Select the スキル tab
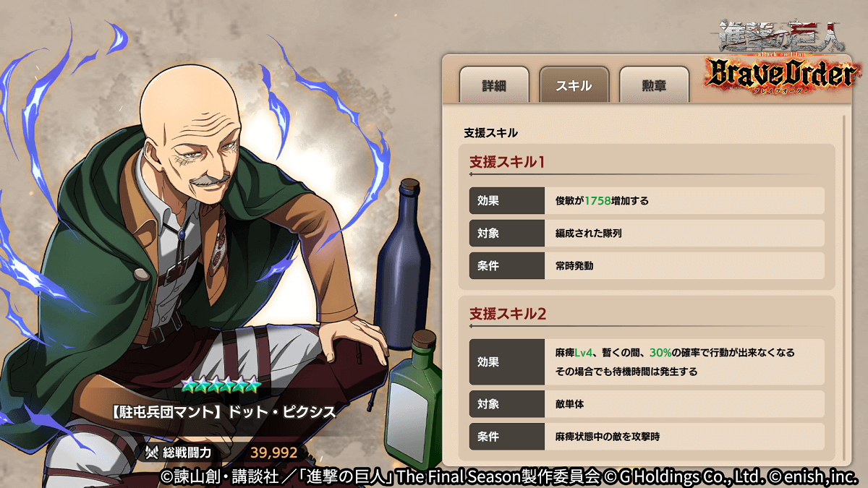Viewport: 868px width, 488px height. (x=574, y=85)
